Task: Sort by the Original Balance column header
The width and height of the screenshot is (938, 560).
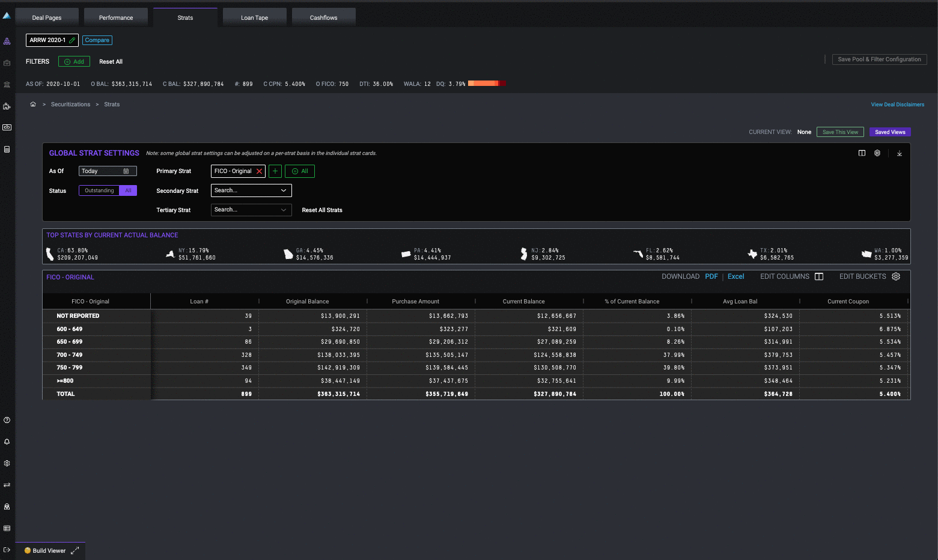Action: (x=308, y=301)
